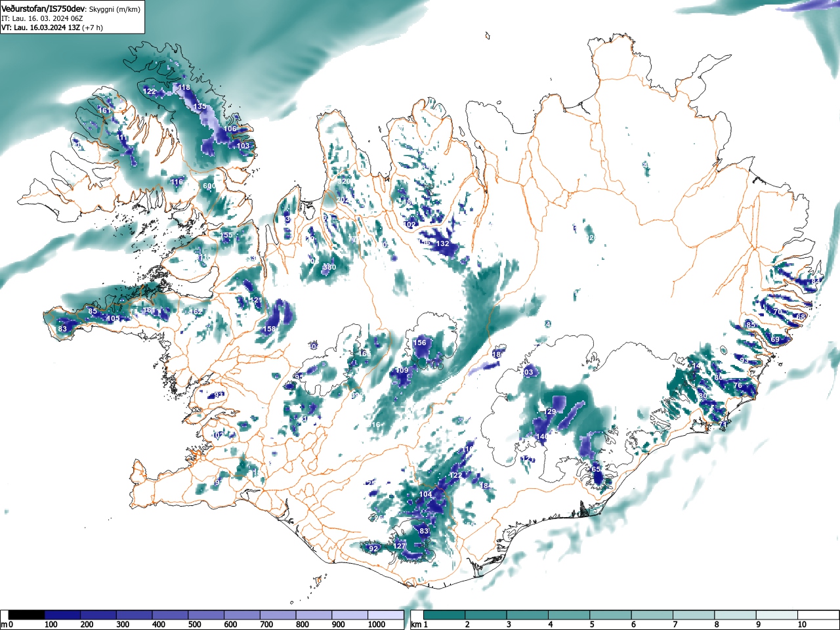Click the '132' visibility value in north Iceland

pyautogui.click(x=443, y=243)
